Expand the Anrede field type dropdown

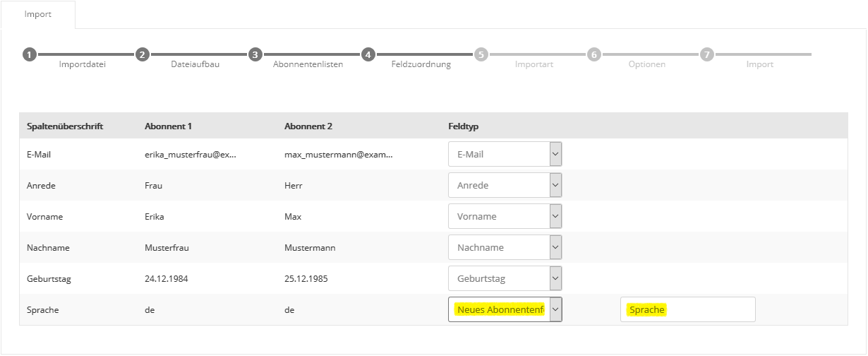pos(505,185)
